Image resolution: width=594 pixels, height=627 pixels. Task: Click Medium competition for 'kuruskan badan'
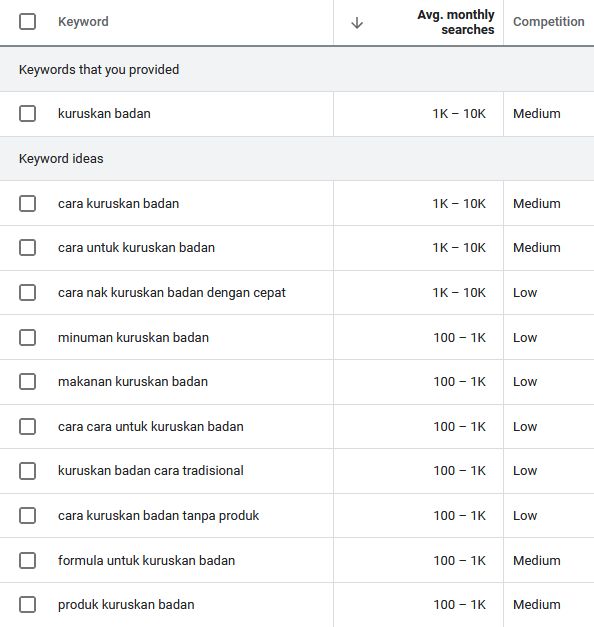point(537,114)
